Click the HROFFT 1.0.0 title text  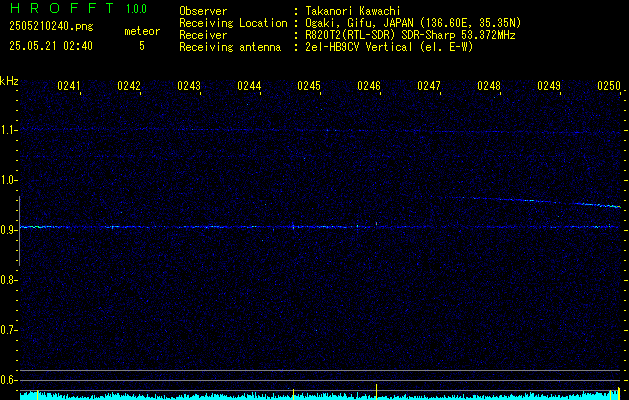click(79, 8)
